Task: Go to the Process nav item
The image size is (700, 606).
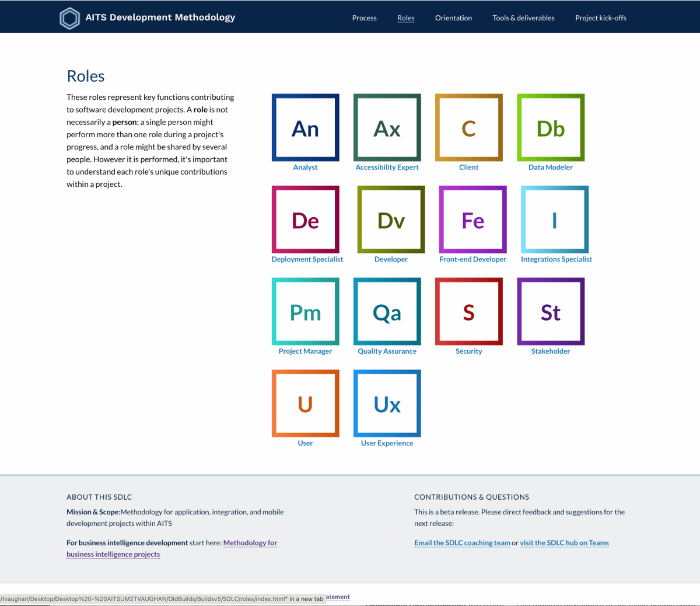Action: pos(365,18)
